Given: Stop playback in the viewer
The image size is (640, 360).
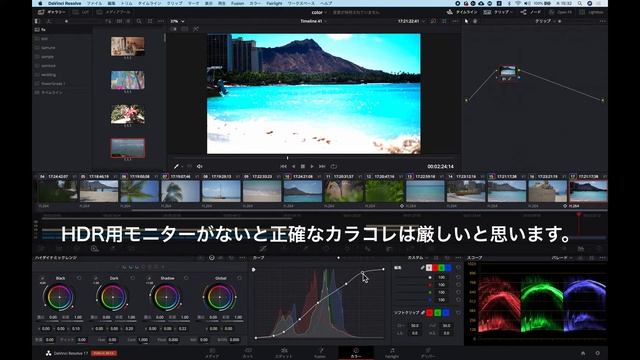Looking at the screenshot, I should point(303,167).
